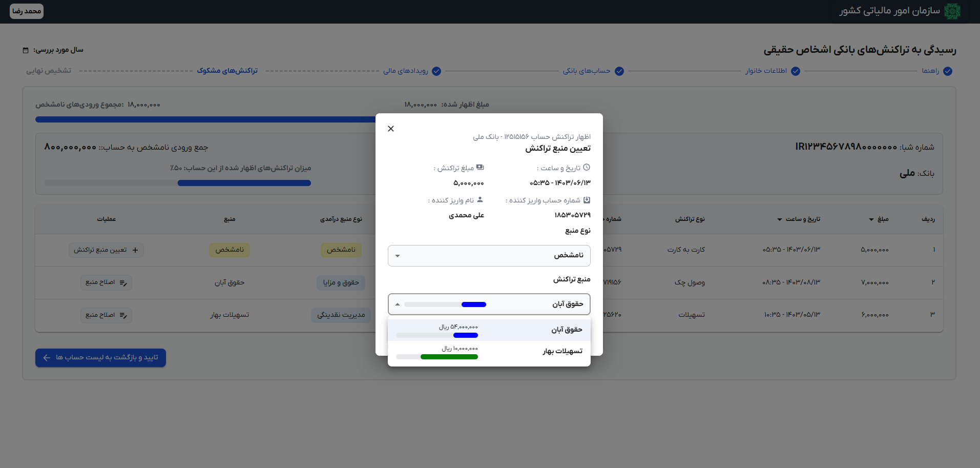Click the checkmark icon of راهنما step
Screen dimensions: 980x468
pyautogui.click(x=948, y=71)
